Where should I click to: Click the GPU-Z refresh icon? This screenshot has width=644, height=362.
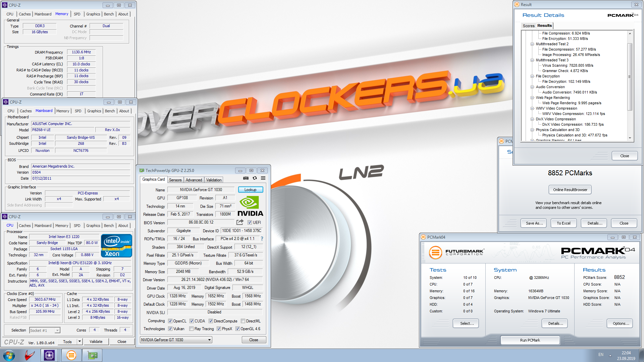tap(255, 178)
